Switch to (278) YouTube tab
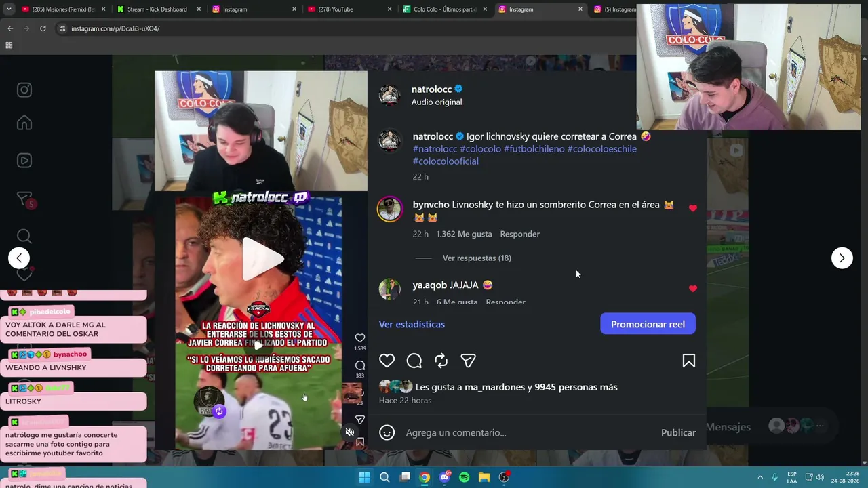This screenshot has width=868, height=488. click(x=347, y=9)
